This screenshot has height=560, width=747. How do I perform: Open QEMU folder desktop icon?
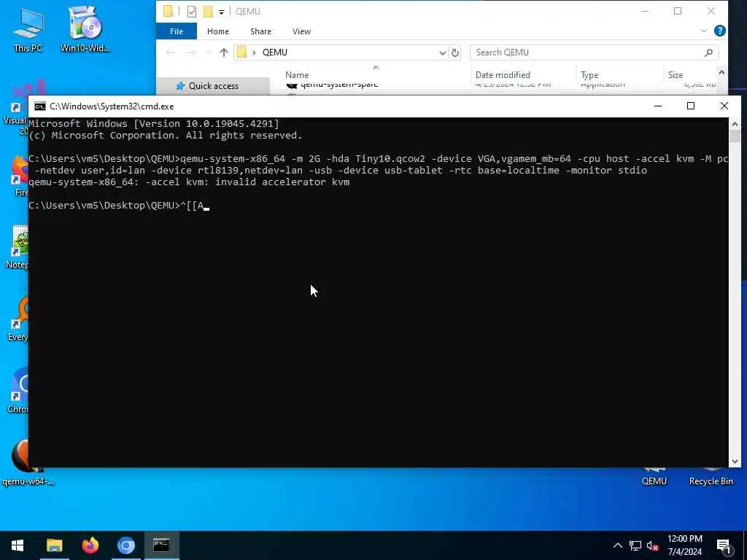point(654,477)
